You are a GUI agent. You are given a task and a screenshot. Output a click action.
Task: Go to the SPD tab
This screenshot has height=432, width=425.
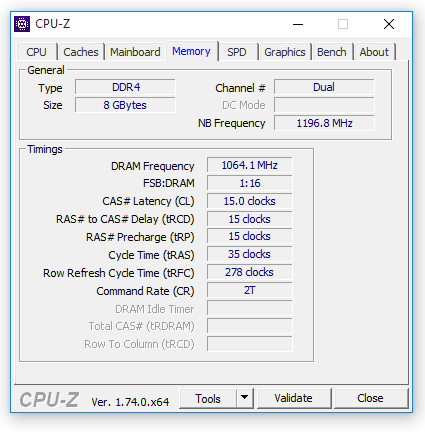pyautogui.click(x=237, y=52)
